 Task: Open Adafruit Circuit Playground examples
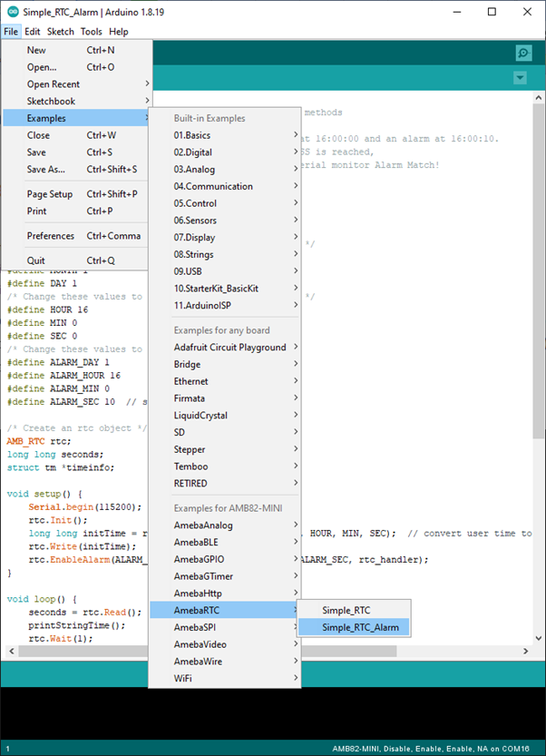(229, 348)
